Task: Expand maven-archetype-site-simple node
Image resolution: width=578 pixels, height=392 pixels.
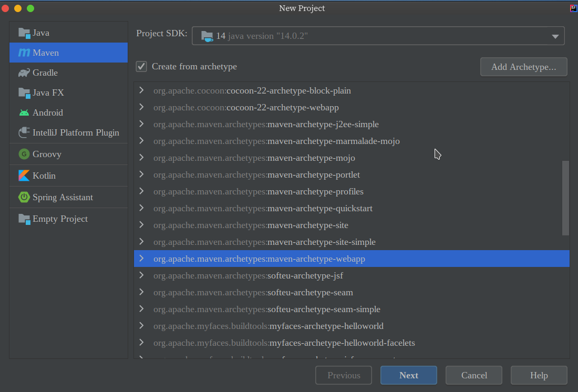Action: coord(141,242)
